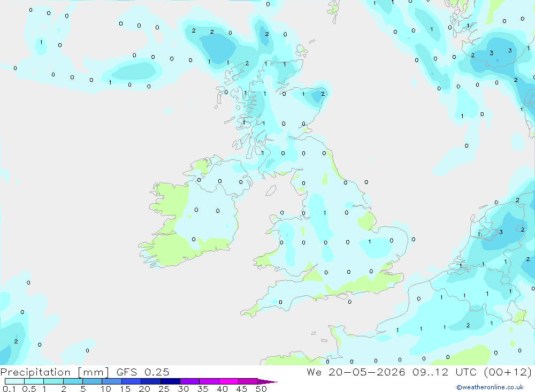This screenshot has width=535, height=392.
Task: Click the '5' legend label
Action: [83, 389]
